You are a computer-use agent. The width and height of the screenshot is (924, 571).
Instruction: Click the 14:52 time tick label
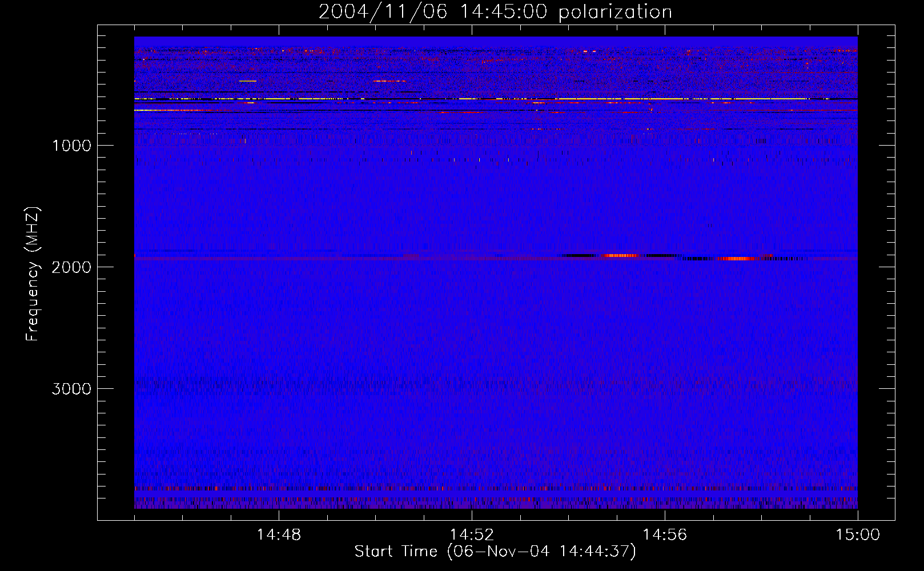coord(472,535)
